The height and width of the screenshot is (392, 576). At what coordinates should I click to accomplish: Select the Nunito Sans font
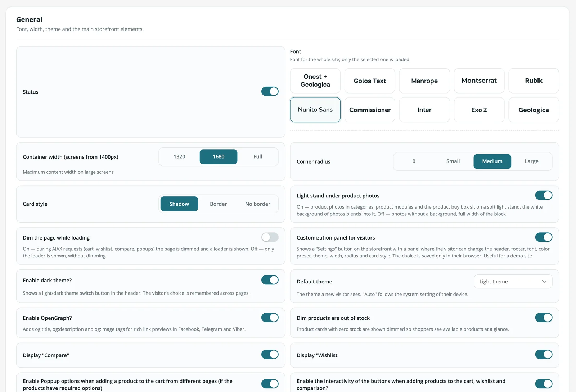coord(315,110)
